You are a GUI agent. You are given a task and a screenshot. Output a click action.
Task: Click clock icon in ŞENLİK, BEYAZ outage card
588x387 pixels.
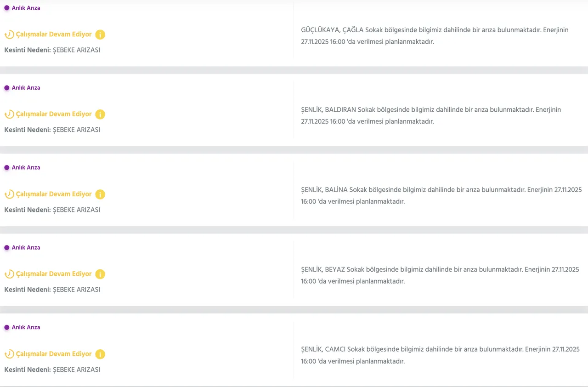pyautogui.click(x=9, y=274)
